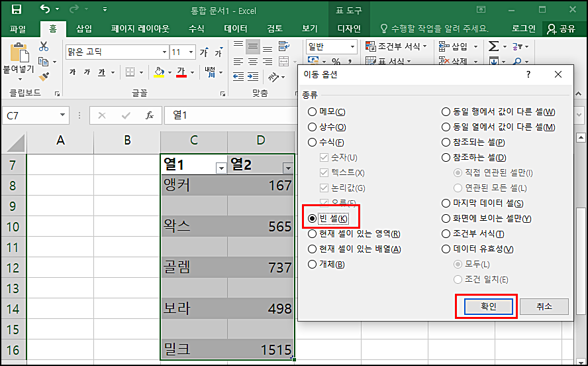Click the text orientation icon
The width and height of the screenshot is (588, 366).
click(x=273, y=77)
